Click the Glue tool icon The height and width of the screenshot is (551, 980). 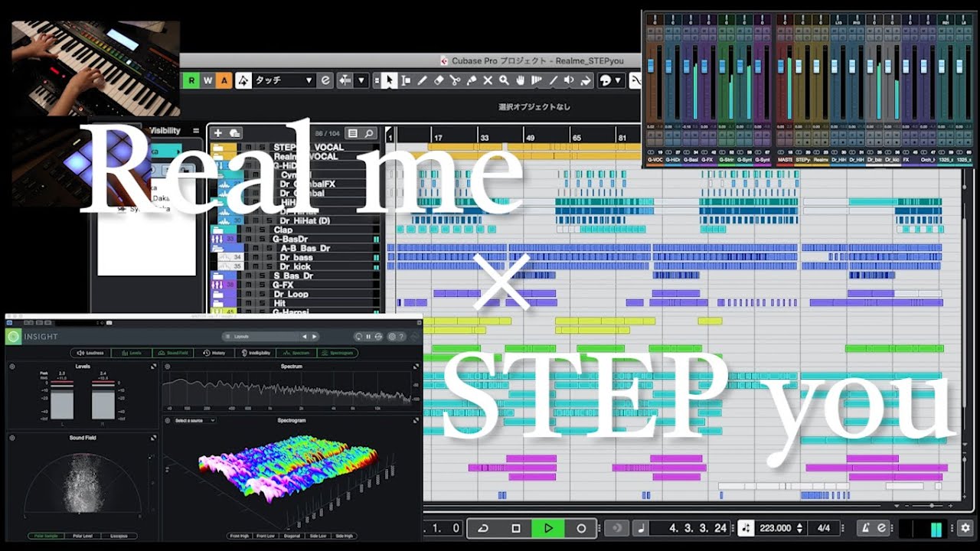471,80
